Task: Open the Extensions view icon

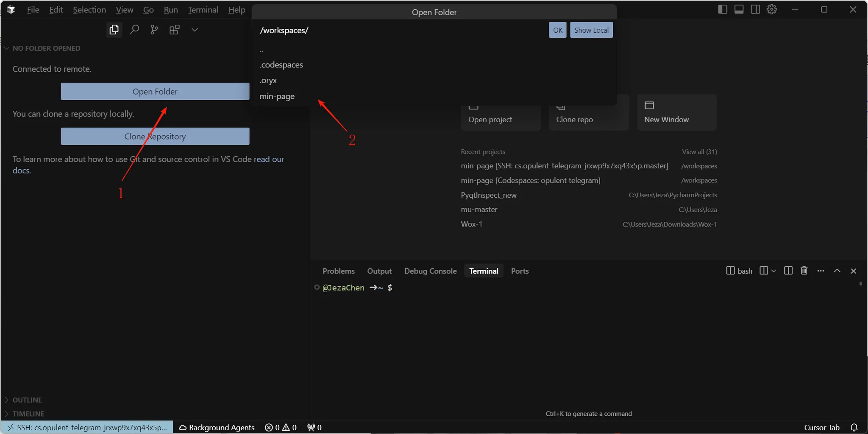Action: (x=174, y=30)
